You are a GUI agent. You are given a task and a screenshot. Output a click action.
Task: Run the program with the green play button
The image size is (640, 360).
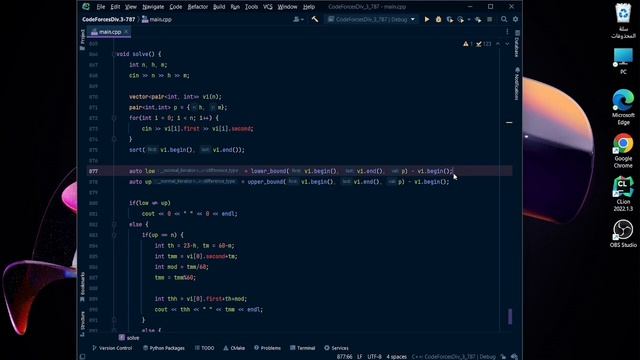pos(427,19)
